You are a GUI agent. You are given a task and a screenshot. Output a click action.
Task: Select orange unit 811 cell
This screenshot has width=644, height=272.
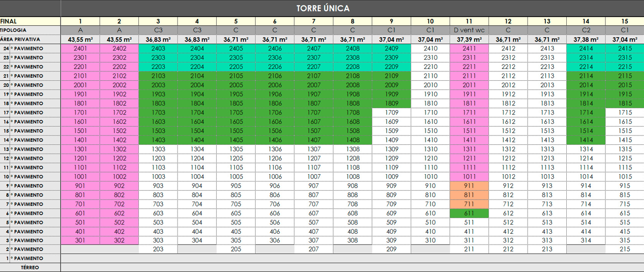(x=469, y=195)
